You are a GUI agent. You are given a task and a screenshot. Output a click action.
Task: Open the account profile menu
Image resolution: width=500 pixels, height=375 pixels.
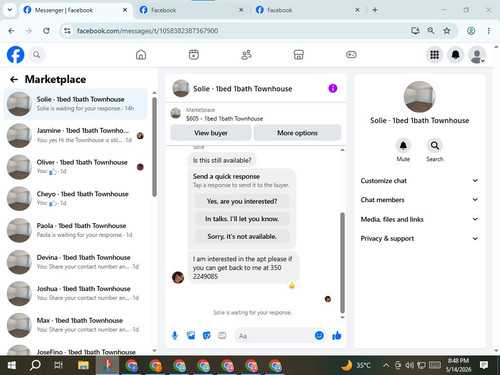click(x=477, y=55)
